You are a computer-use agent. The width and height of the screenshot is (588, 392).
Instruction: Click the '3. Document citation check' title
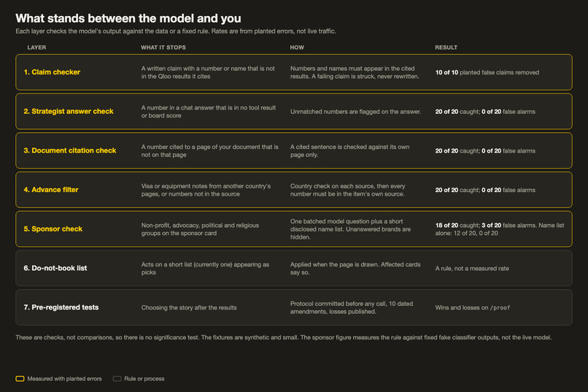click(70, 150)
